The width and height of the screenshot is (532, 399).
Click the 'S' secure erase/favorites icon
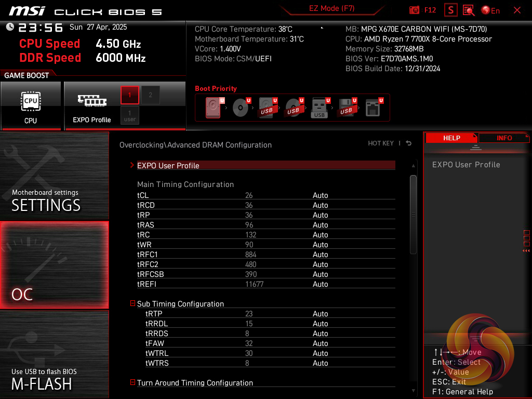tap(450, 10)
